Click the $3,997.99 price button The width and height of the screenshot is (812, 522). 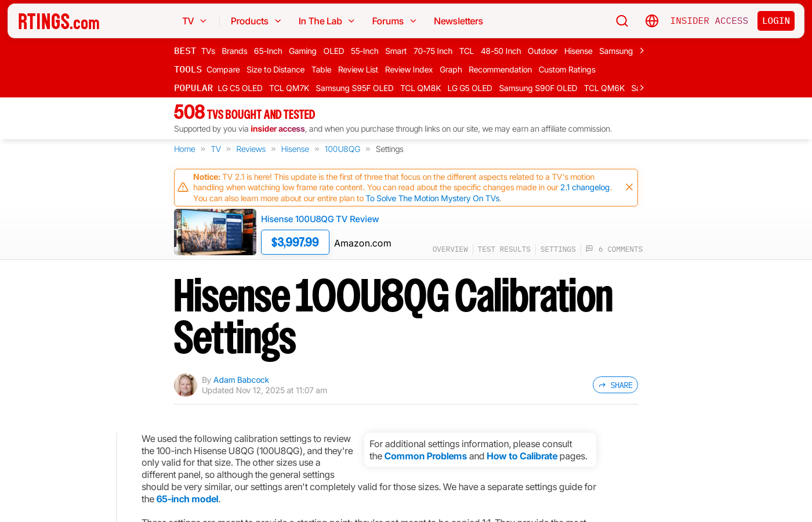(x=295, y=242)
